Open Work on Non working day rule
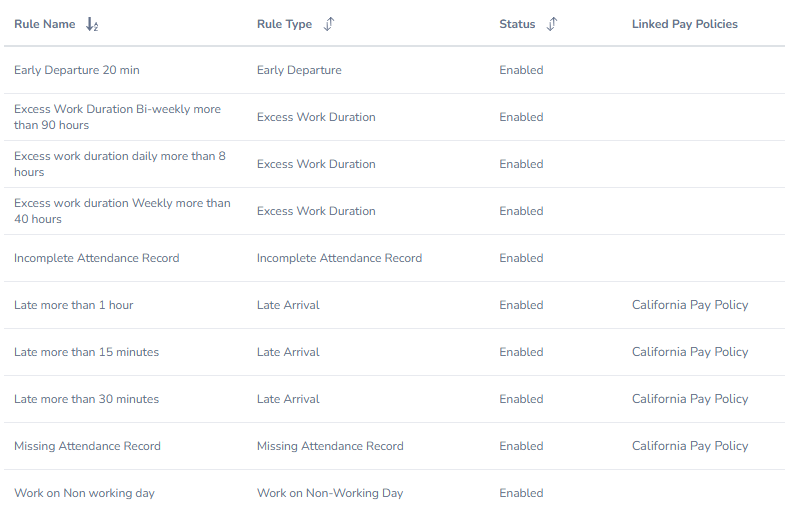 [84, 493]
